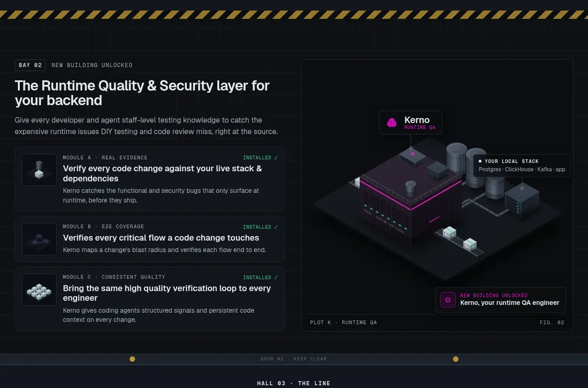Open "Verifies every critical flow a code change touches"

coord(161,238)
